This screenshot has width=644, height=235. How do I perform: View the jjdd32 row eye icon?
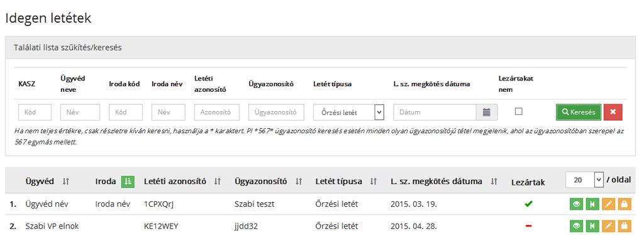click(577, 226)
